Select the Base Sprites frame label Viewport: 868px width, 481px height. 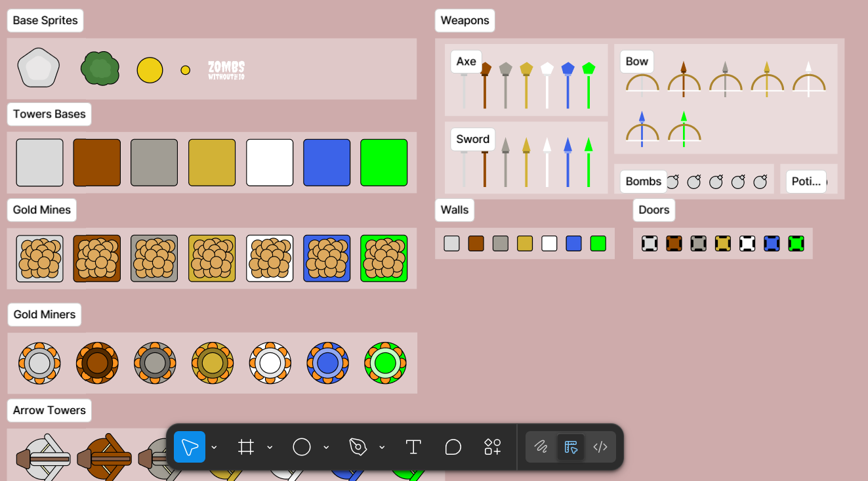[x=45, y=20]
